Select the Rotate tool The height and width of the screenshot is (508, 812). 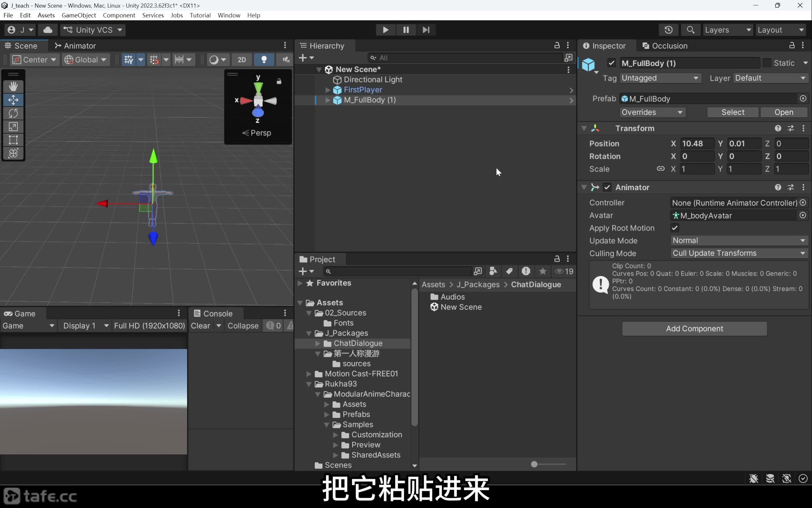pyautogui.click(x=13, y=113)
